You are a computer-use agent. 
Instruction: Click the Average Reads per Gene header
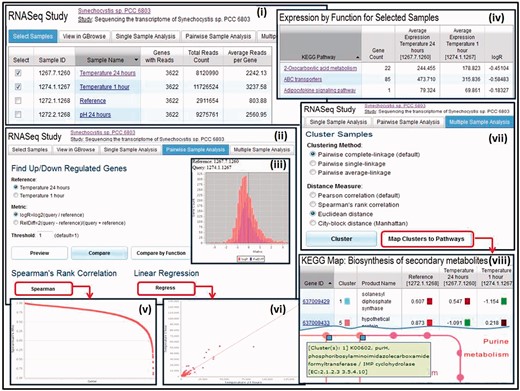tap(247, 56)
